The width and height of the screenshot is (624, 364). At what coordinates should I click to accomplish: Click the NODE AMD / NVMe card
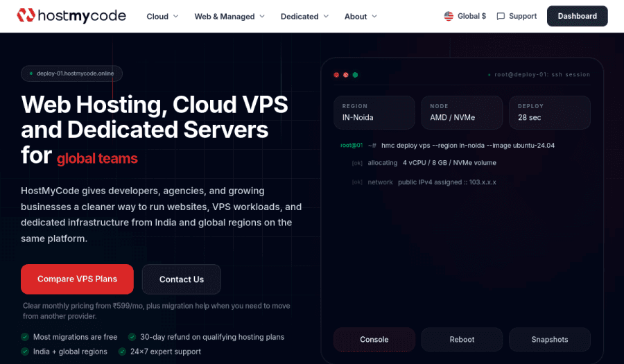click(462, 112)
